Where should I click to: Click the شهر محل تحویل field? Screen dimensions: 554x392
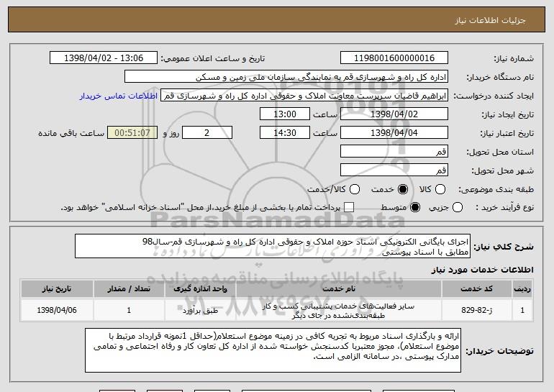[x=394, y=170]
